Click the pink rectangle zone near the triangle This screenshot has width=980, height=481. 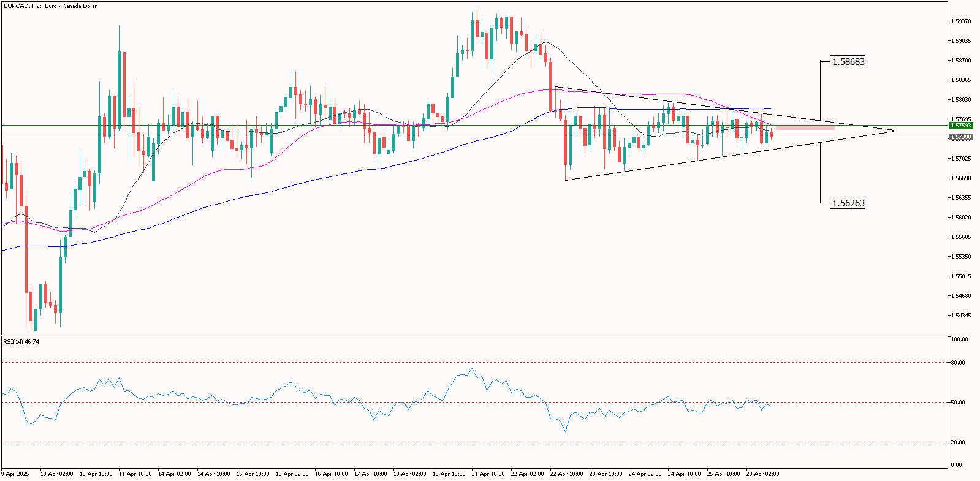point(805,127)
